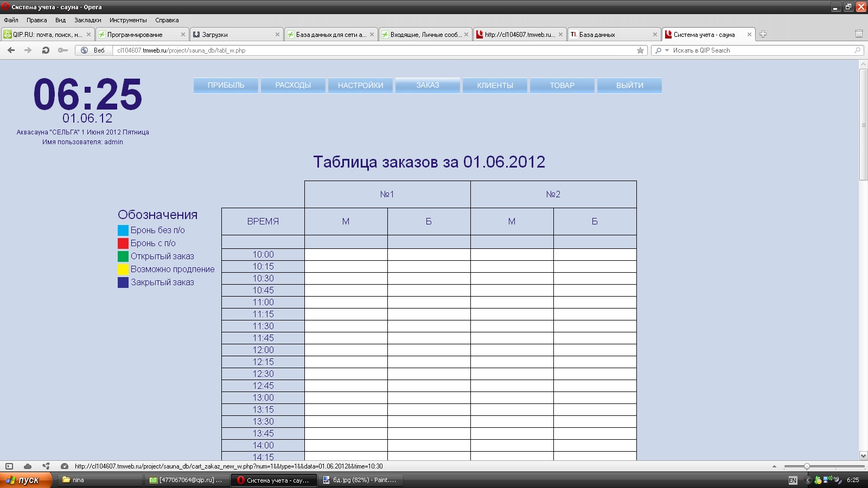Open the ПРИБЫЛЬ section

(x=226, y=86)
